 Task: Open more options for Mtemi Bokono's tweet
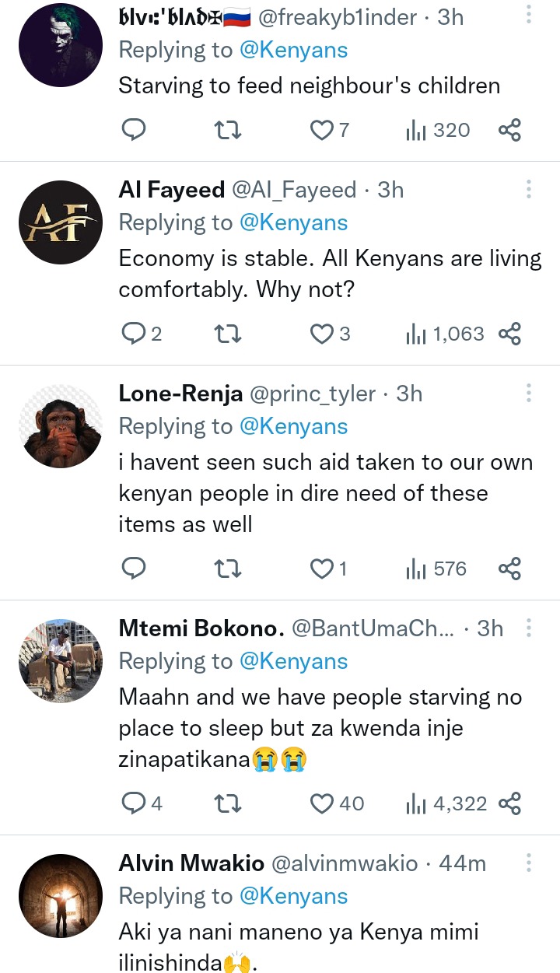[528, 628]
